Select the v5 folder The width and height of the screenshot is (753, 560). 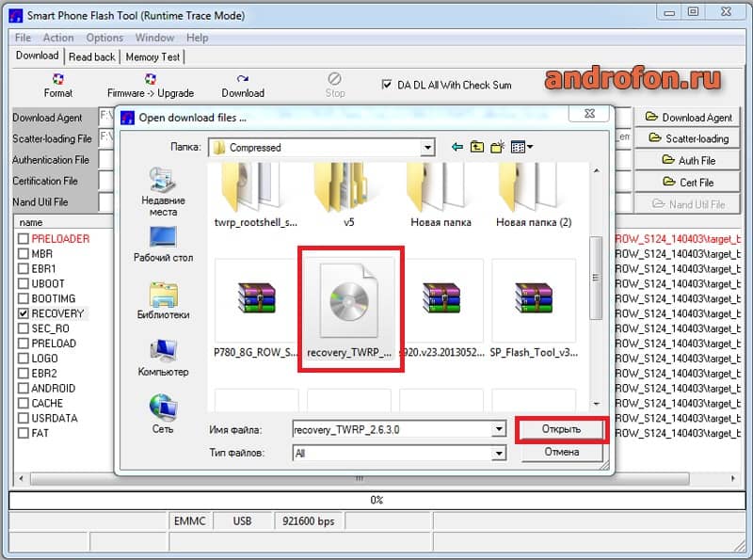pos(348,195)
